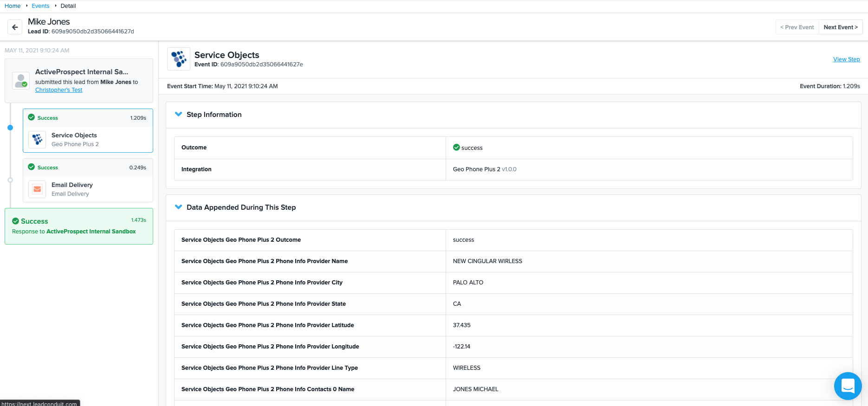
Task: Click the Email Delivery envelope icon
Action: point(37,189)
